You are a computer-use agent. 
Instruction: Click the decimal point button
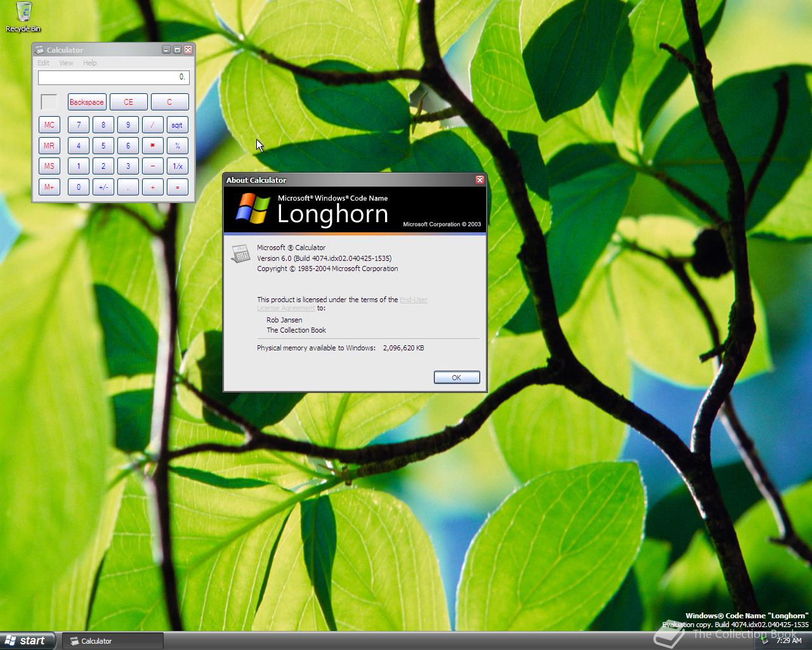(128, 187)
